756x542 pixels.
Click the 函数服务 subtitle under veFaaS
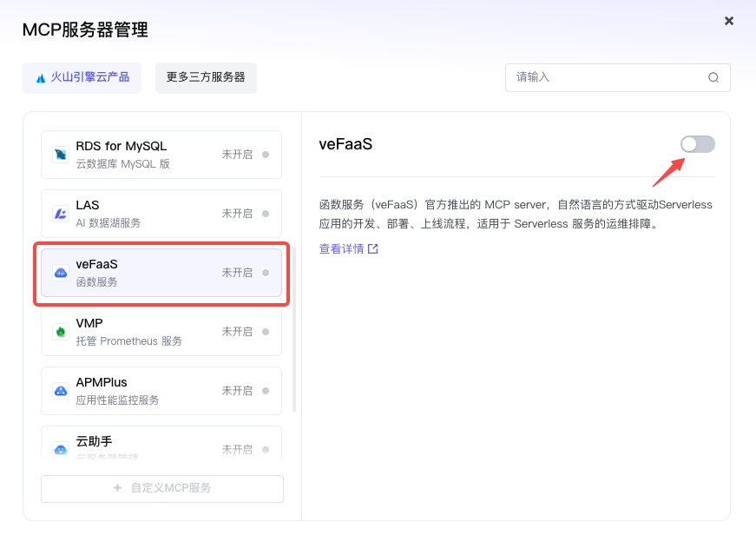point(96,282)
